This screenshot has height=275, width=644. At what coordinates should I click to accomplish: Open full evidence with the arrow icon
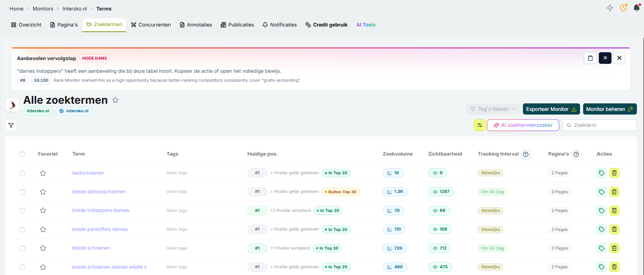point(605,58)
